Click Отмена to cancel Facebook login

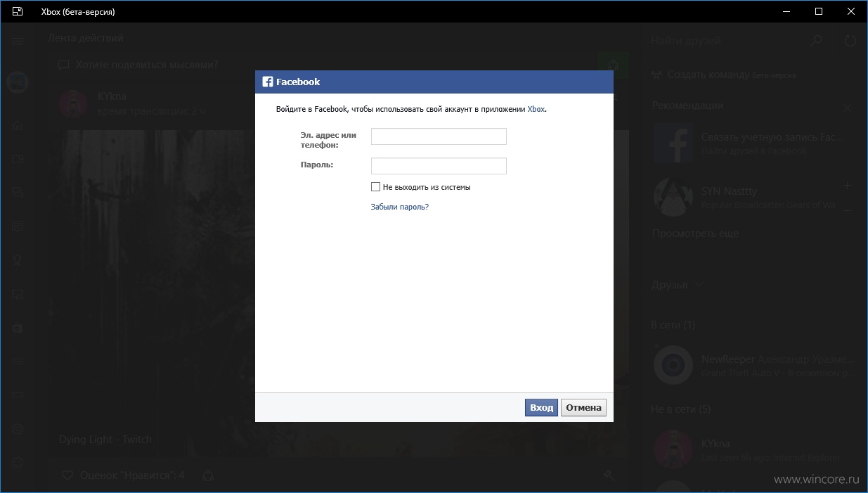(x=583, y=408)
